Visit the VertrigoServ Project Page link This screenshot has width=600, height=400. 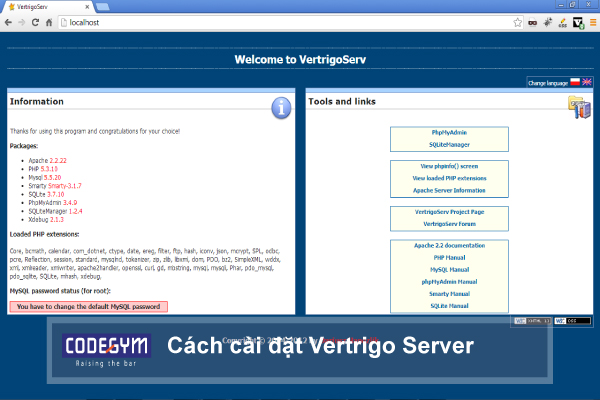pyautogui.click(x=449, y=212)
